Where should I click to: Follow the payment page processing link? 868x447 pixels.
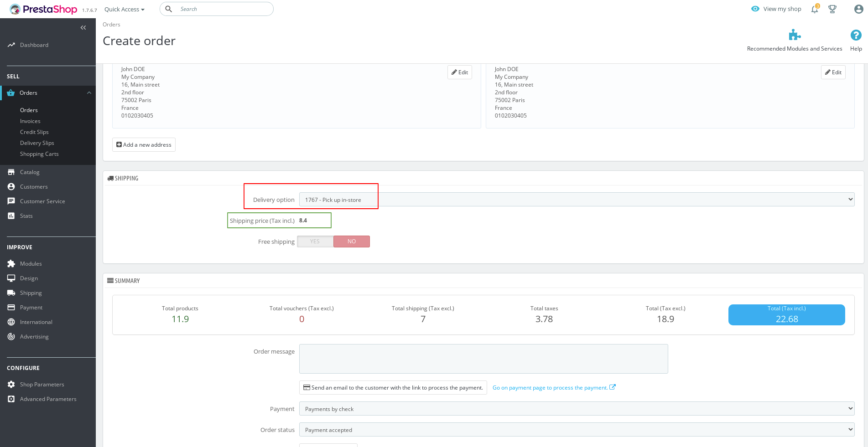pos(551,387)
